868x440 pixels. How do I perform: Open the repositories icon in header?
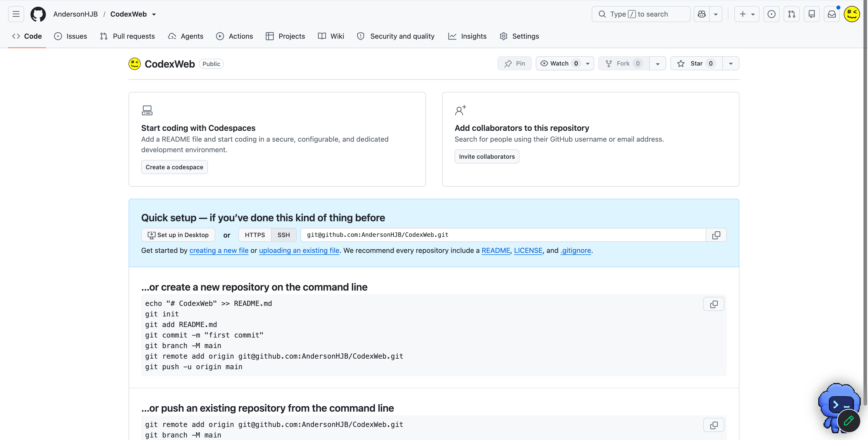[812, 14]
